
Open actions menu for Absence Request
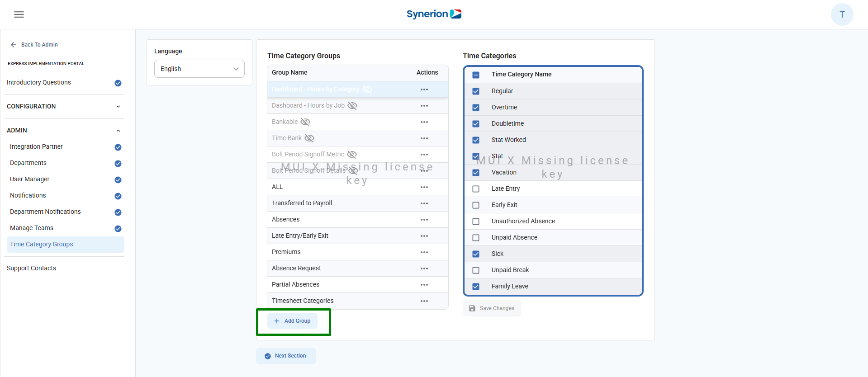(424, 269)
